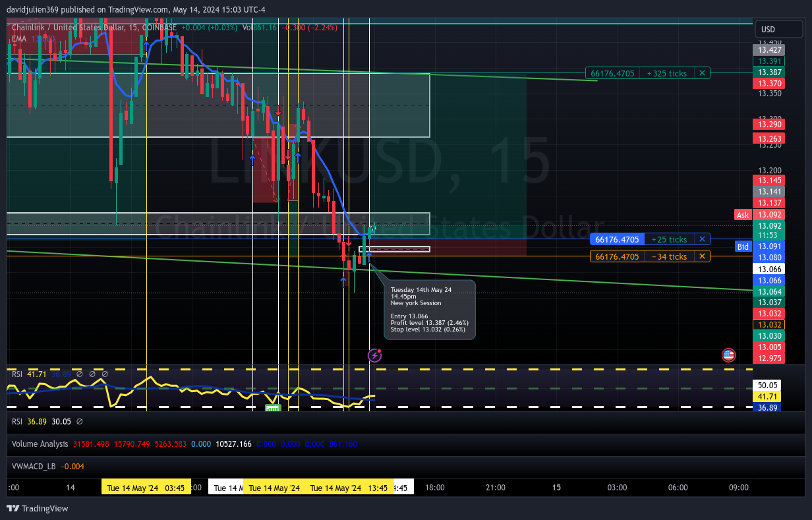This screenshot has width=812, height=520.
Task: Click the 13.064 green price label
Action: [x=769, y=291]
